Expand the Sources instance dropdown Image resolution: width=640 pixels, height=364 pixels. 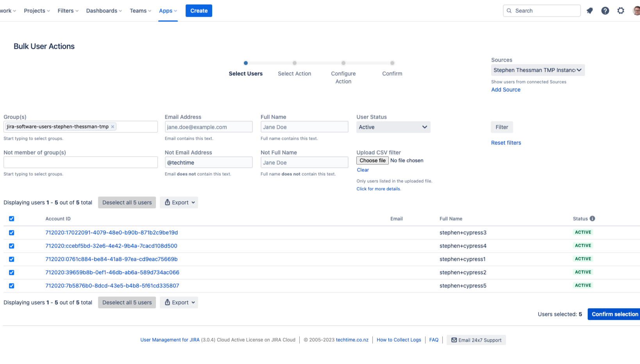coord(538,70)
